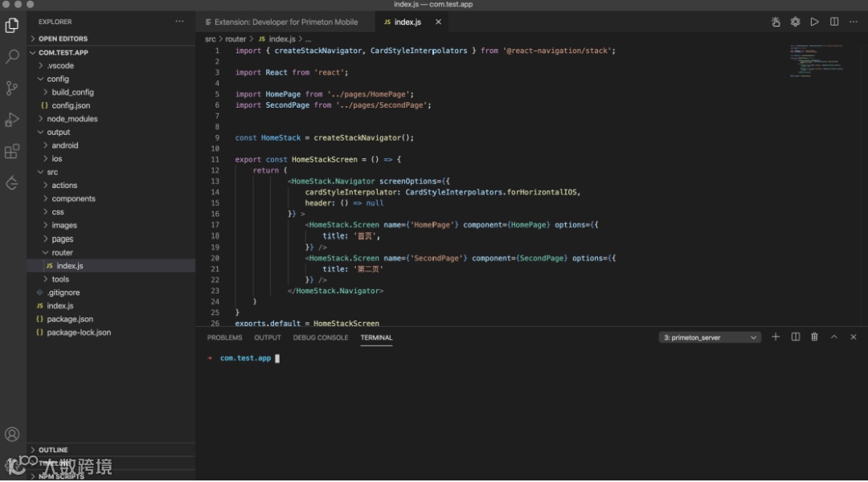Kill the terminal with trash icon
868x482 pixels.
pos(814,337)
